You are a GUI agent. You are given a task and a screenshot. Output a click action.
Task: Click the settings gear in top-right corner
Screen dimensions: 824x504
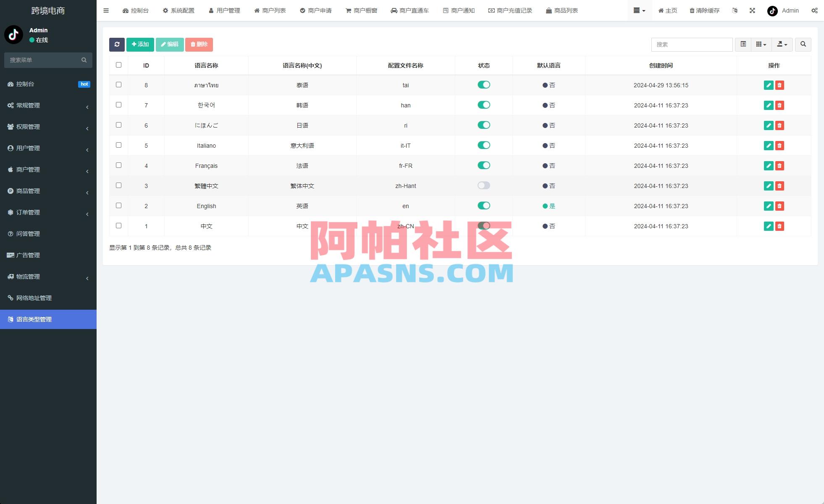(814, 10)
